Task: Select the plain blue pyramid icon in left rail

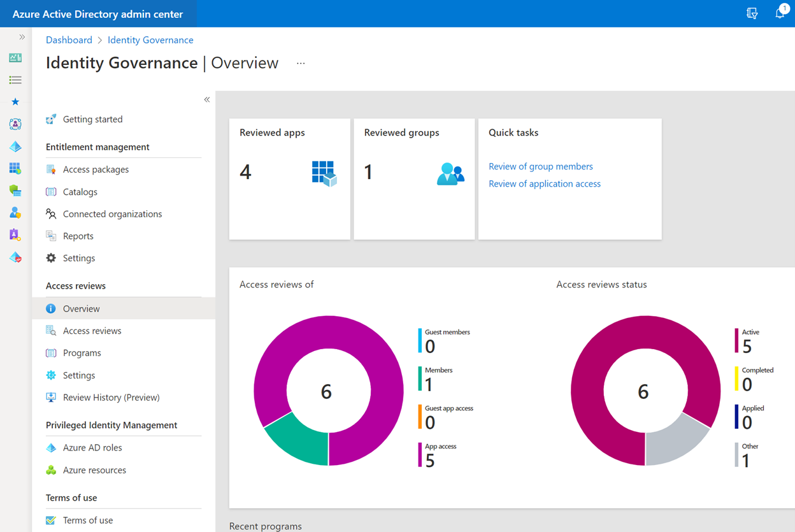Action: click(x=15, y=147)
